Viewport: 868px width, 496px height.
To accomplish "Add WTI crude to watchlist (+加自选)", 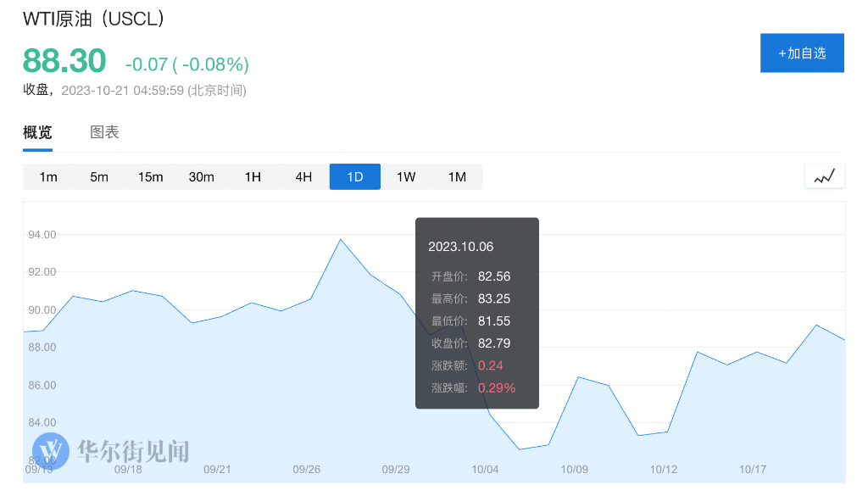I will point(802,53).
